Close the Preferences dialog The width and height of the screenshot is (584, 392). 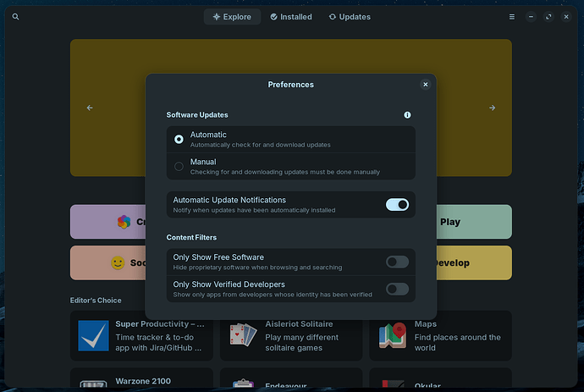click(x=426, y=85)
